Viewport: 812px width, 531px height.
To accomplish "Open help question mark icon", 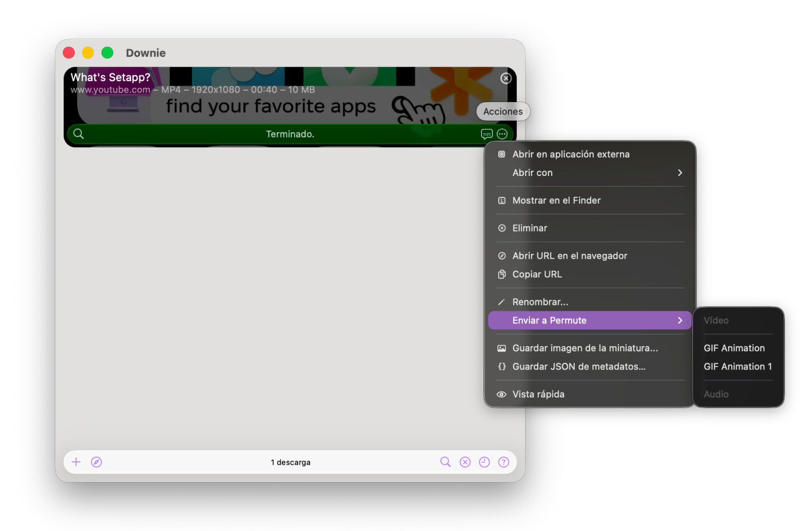I will click(503, 462).
